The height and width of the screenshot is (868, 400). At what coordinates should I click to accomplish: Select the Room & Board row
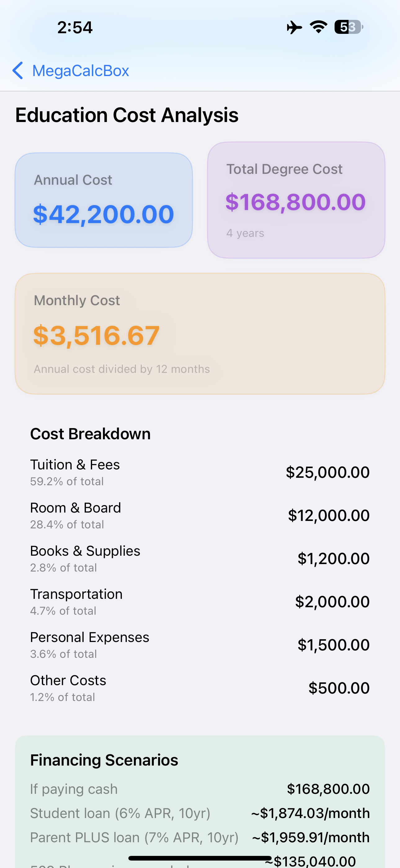[200, 515]
